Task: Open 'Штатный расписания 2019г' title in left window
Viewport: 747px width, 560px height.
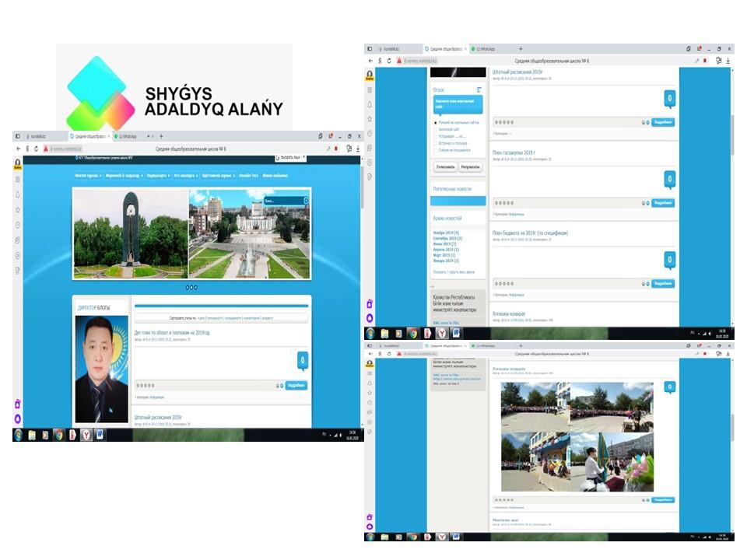Action: click(158, 418)
